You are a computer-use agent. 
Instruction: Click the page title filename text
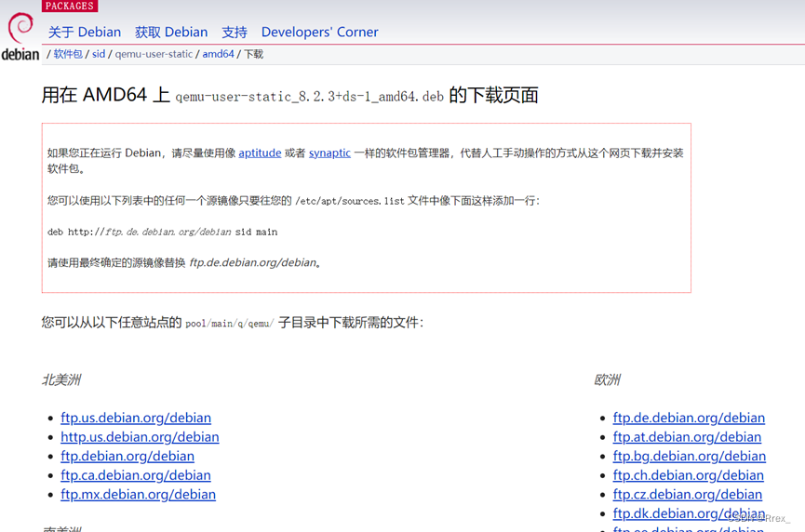pyautogui.click(x=309, y=97)
